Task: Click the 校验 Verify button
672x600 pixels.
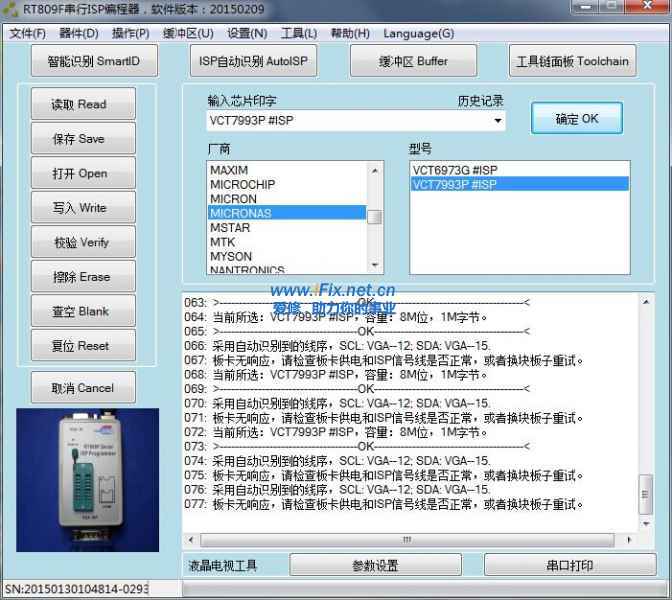Action: coord(83,242)
